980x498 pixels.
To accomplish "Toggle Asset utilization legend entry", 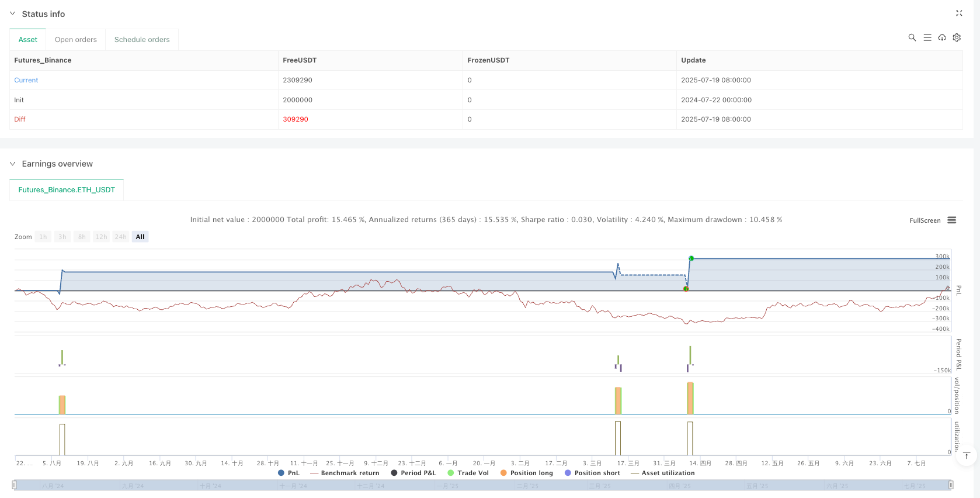I will [x=663, y=473].
